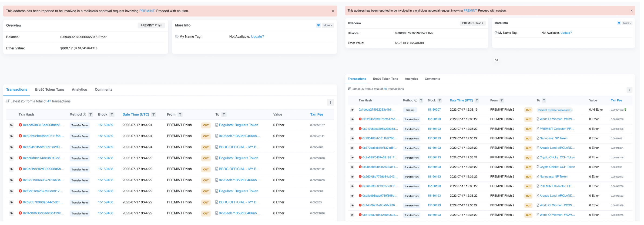Screen dimensions: 644x225
Task: Open transaction hash 0x62fb92be0bae0511fba
Action: coord(43,136)
